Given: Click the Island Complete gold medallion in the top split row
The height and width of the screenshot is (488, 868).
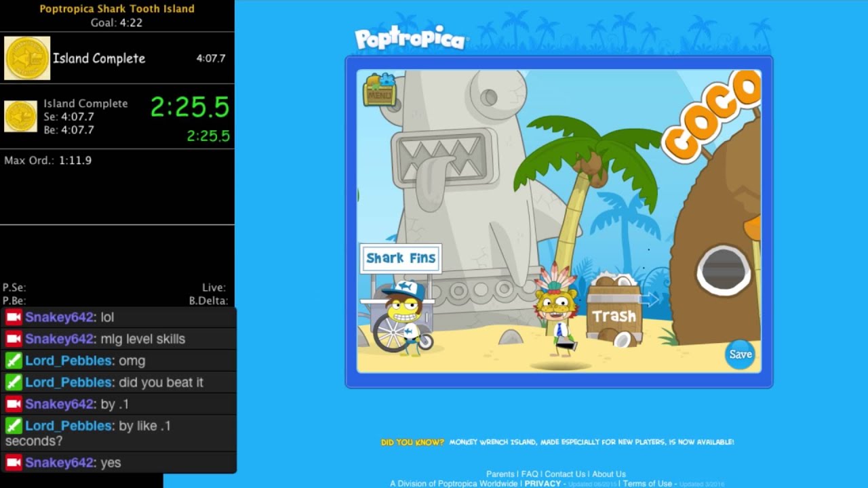Looking at the screenshot, I should point(27,58).
